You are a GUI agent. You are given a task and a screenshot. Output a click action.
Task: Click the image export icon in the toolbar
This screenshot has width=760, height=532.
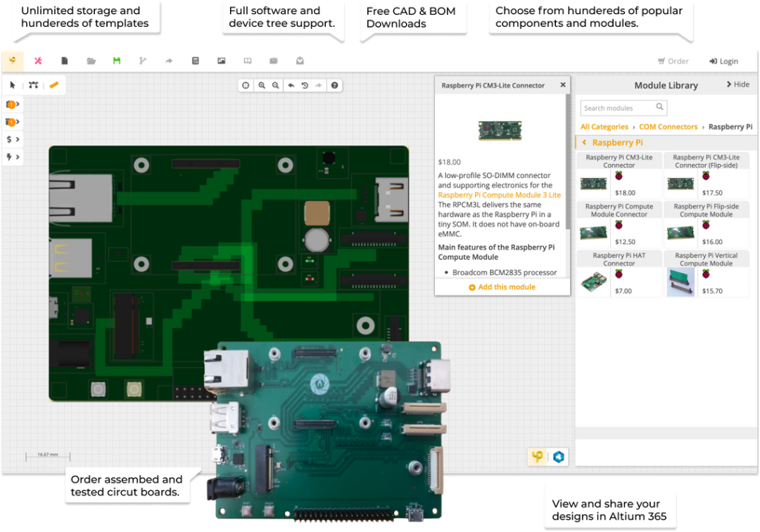pyautogui.click(x=221, y=60)
